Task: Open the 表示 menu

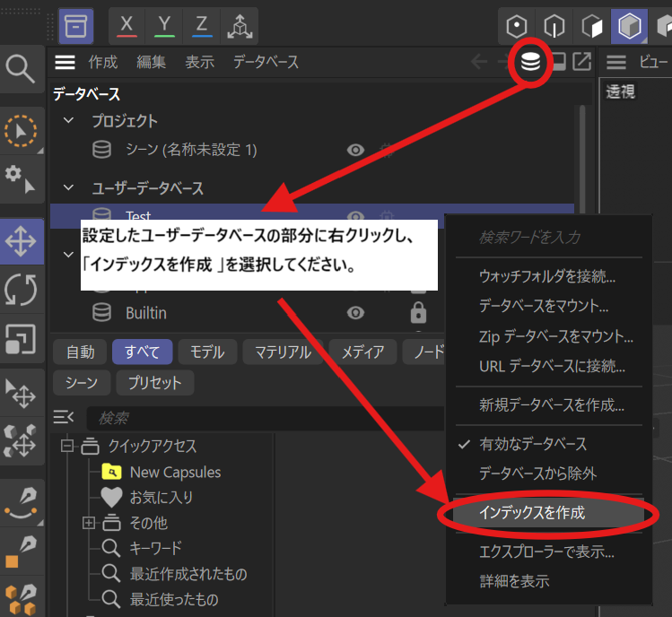Action: [200, 62]
